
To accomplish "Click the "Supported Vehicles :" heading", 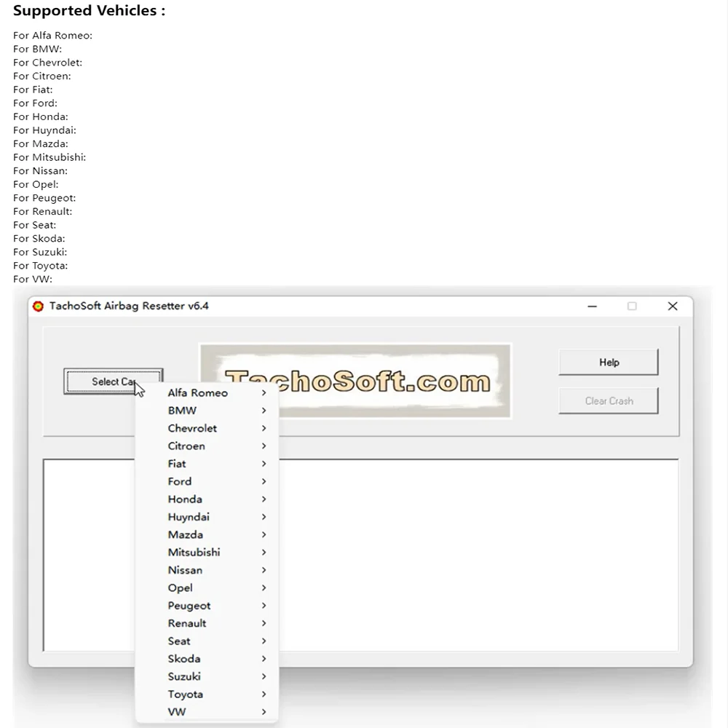I will pos(89,11).
